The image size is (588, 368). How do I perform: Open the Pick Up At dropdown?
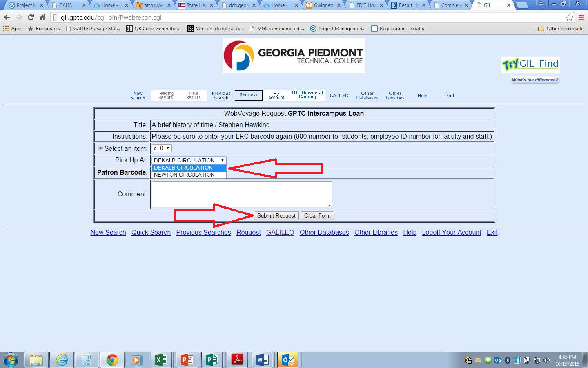pos(189,160)
